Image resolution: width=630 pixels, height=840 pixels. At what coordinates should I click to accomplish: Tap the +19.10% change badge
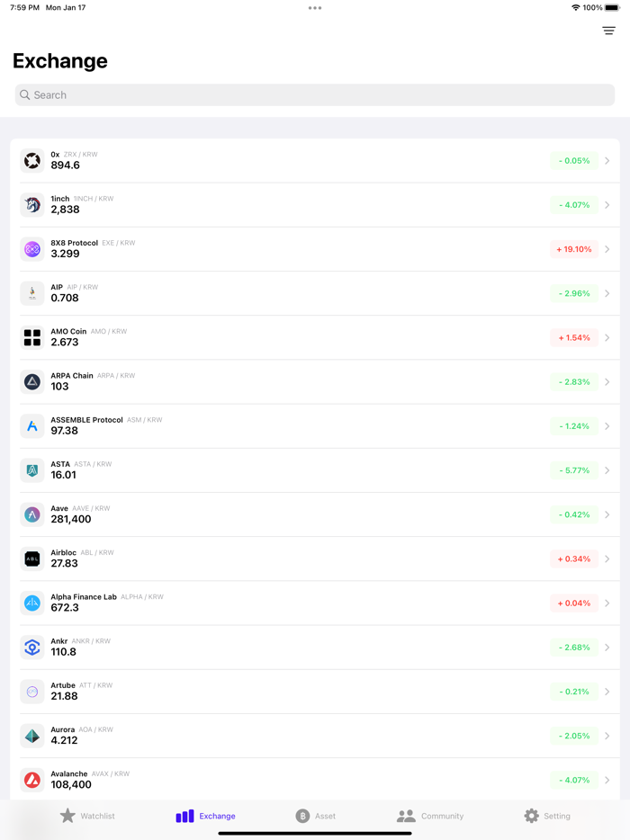pyautogui.click(x=573, y=249)
